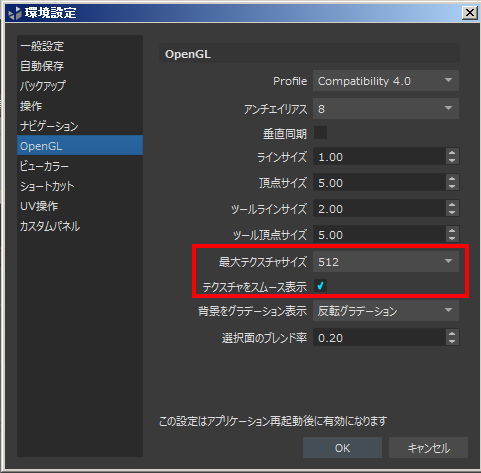481x473 pixels.
Task: Open the Profile Compatibility 4.0 dropdown
Action: [x=386, y=81]
